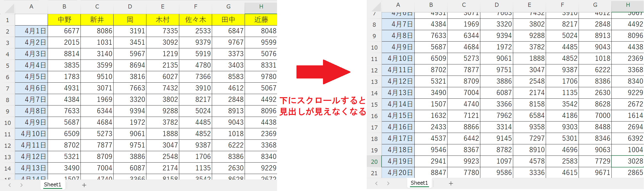Click cell containing 8331

pyautogui.click(x=261, y=65)
